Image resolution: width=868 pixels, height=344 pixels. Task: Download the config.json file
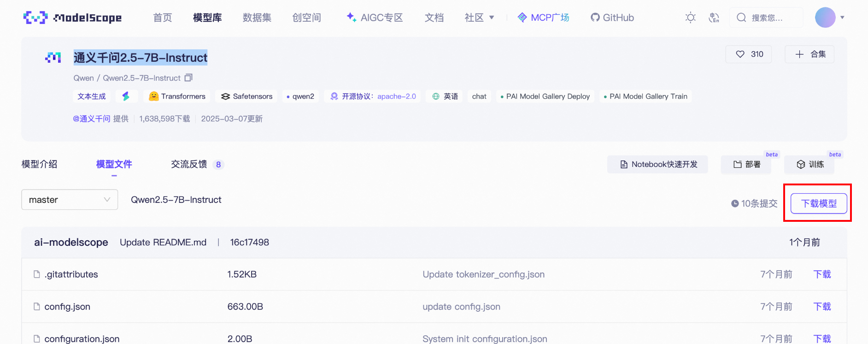822,307
